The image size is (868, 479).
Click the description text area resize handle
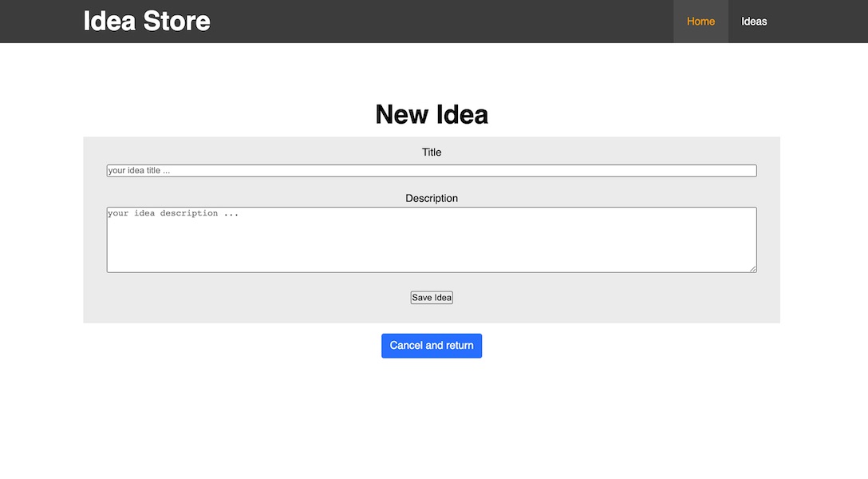tap(752, 269)
